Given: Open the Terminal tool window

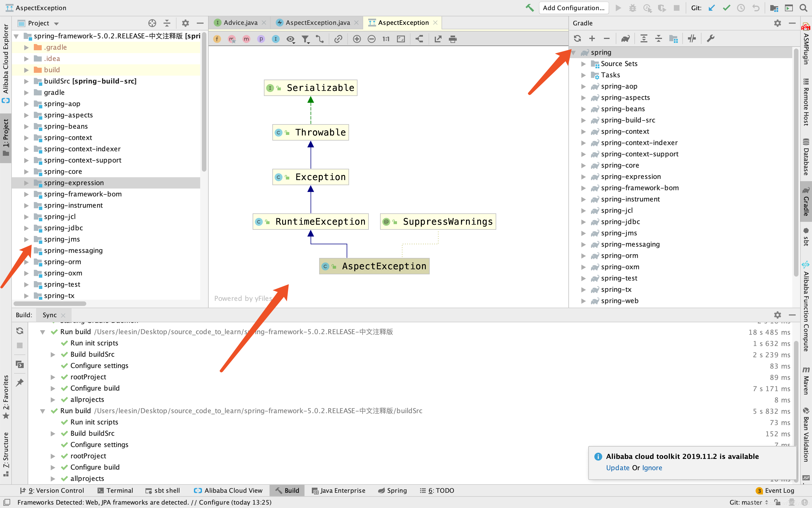Looking at the screenshot, I should tap(115, 491).
